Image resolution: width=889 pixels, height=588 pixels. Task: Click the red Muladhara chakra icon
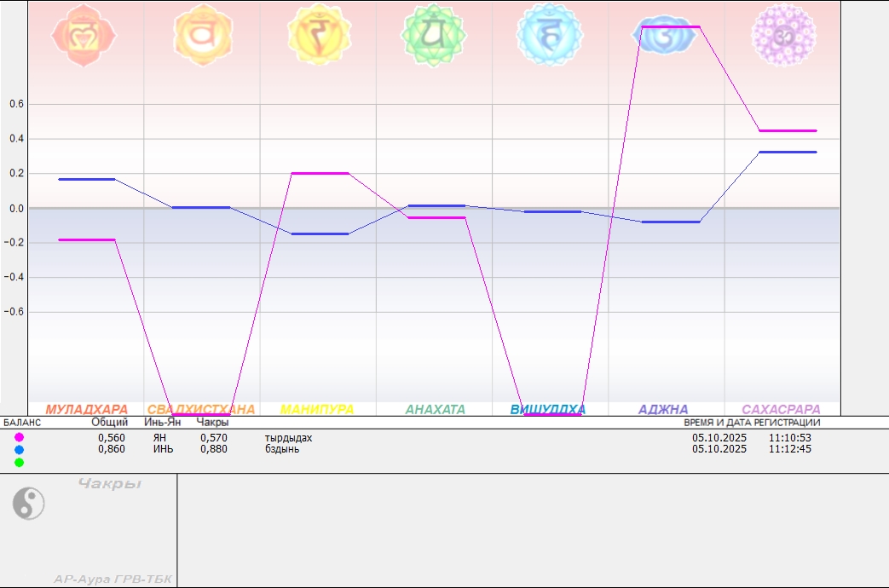tap(84, 36)
